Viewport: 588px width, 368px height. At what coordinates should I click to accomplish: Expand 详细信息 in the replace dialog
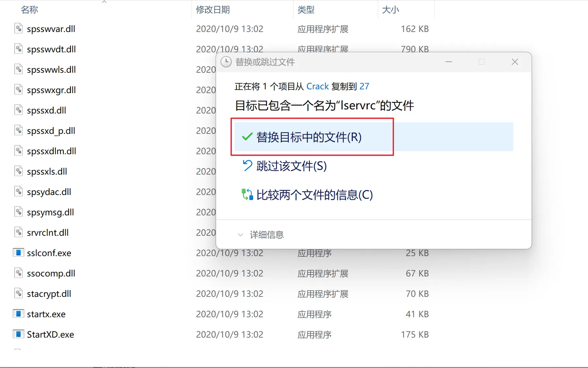(261, 235)
